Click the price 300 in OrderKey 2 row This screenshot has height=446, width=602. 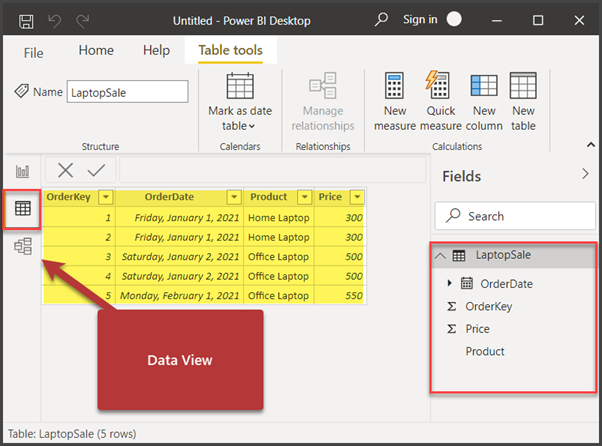point(339,237)
